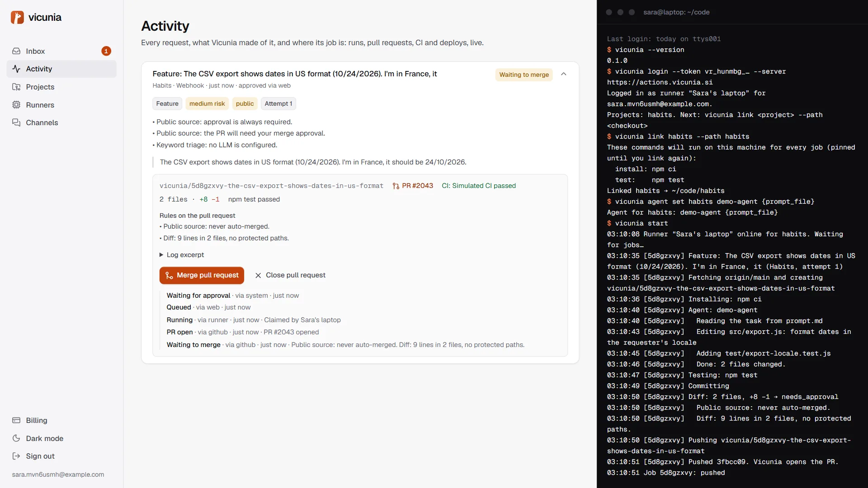The width and height of the screenshot is (868, 488).
Task: Merge the pull request
Action: (x=202, y=275)
